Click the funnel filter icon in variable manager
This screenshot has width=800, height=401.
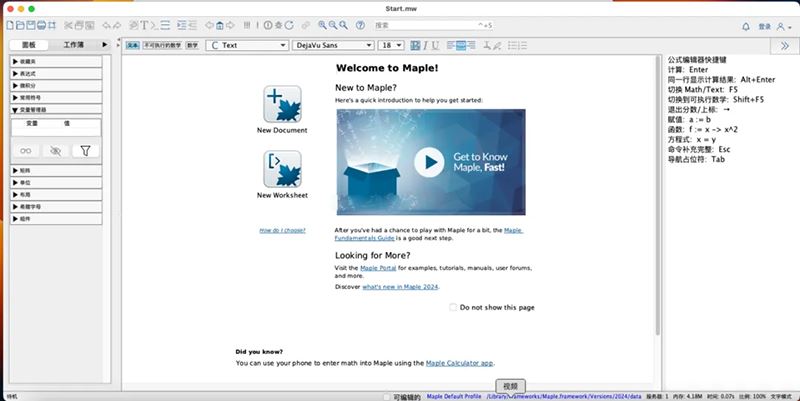tap(85, 151)
